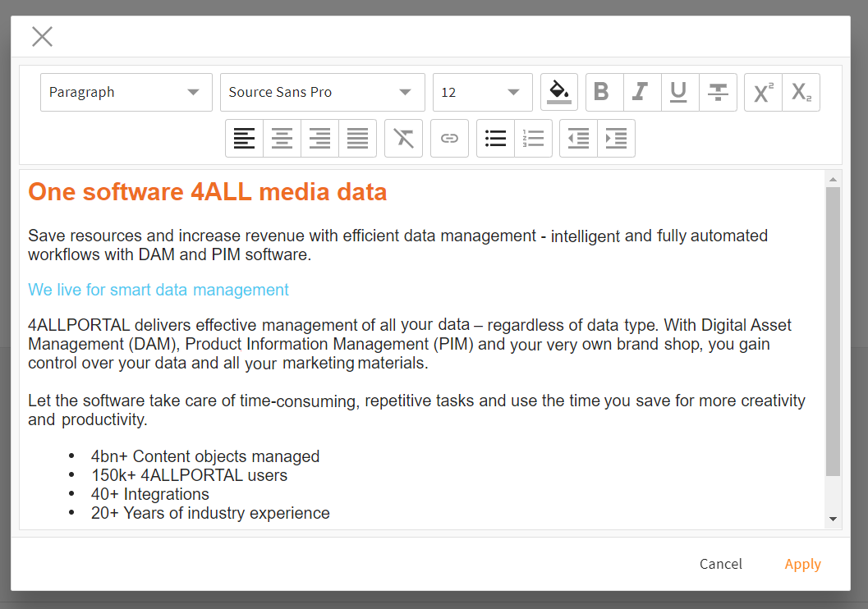Click the heading 'One software 4ALL media data'
This screenshot has width=868, height=609.
[x=208, y=192]
